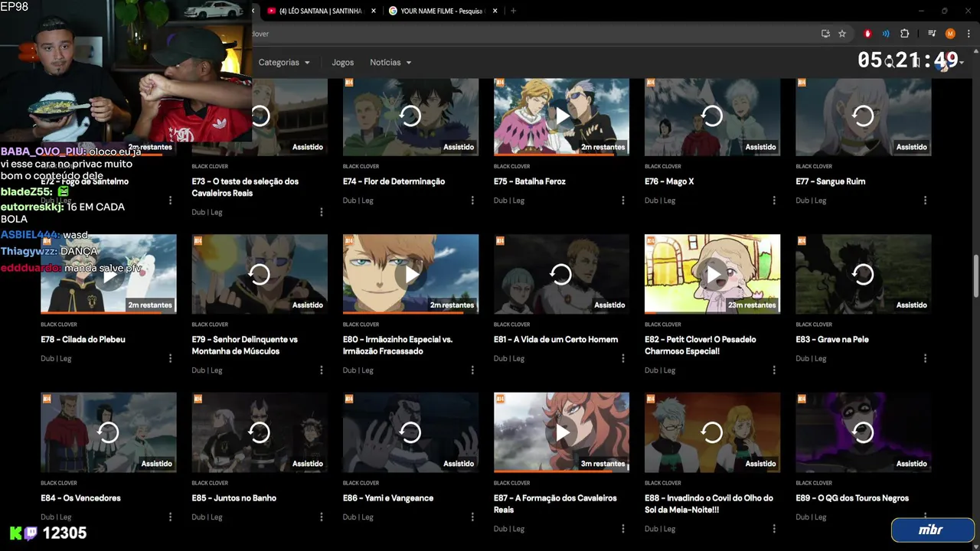The height and width of the screenshot is (551, 980).
Task: Bookmark this page with the star icon
Action: 842,34
